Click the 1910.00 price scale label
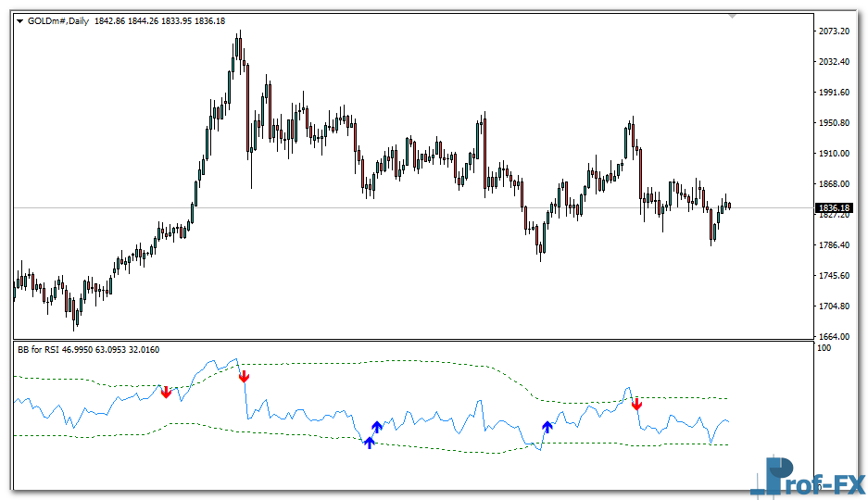 click(x=835, y=154)
